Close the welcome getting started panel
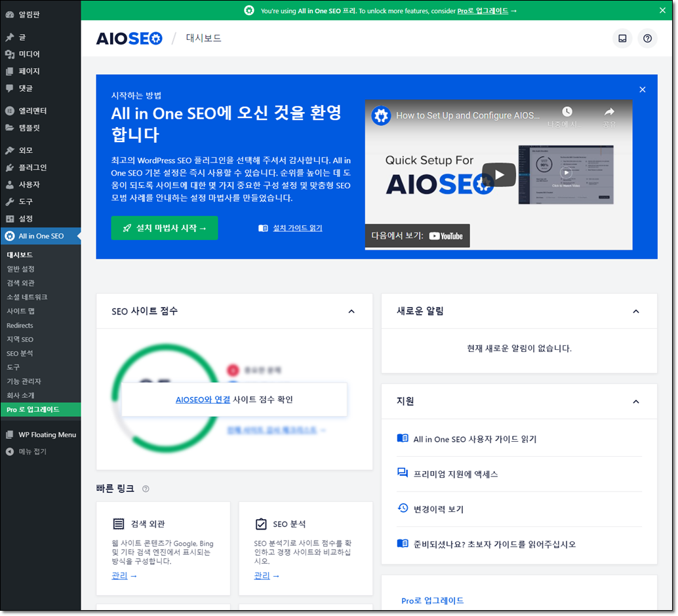The height and width of the screenshot is (616, 678). point(642,90)
